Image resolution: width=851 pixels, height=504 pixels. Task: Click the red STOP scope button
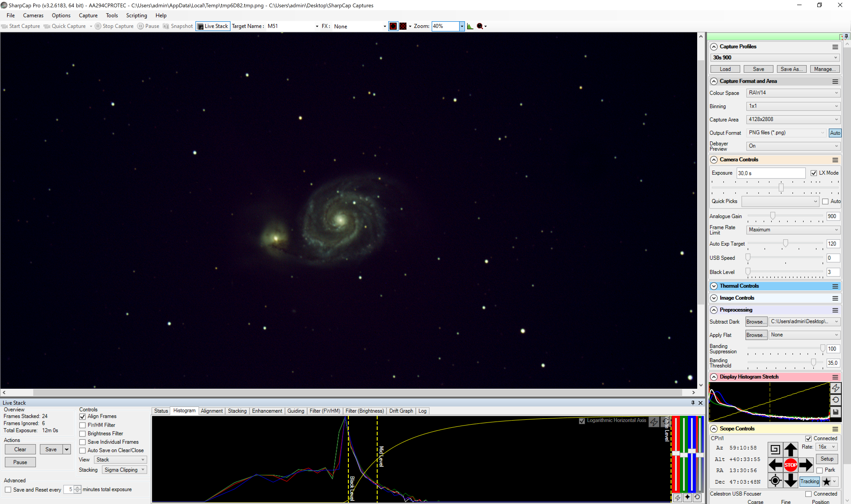coord(790,465)
